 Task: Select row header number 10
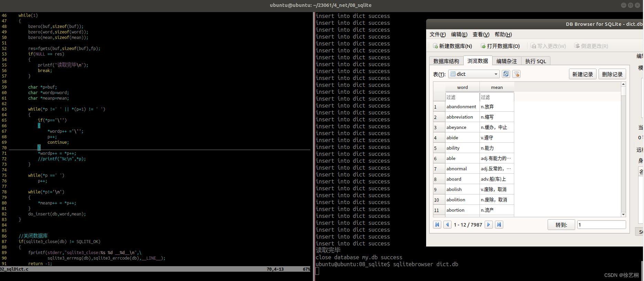pos(439,200)
